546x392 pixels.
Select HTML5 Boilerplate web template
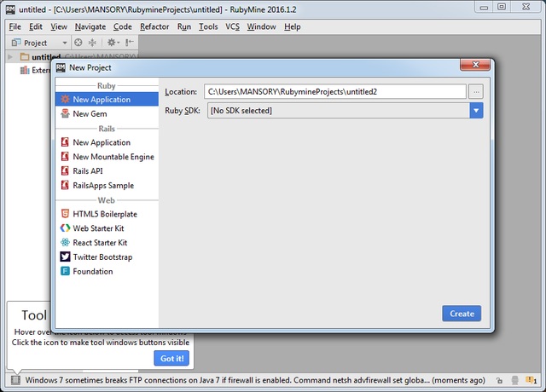pos(105,214)
